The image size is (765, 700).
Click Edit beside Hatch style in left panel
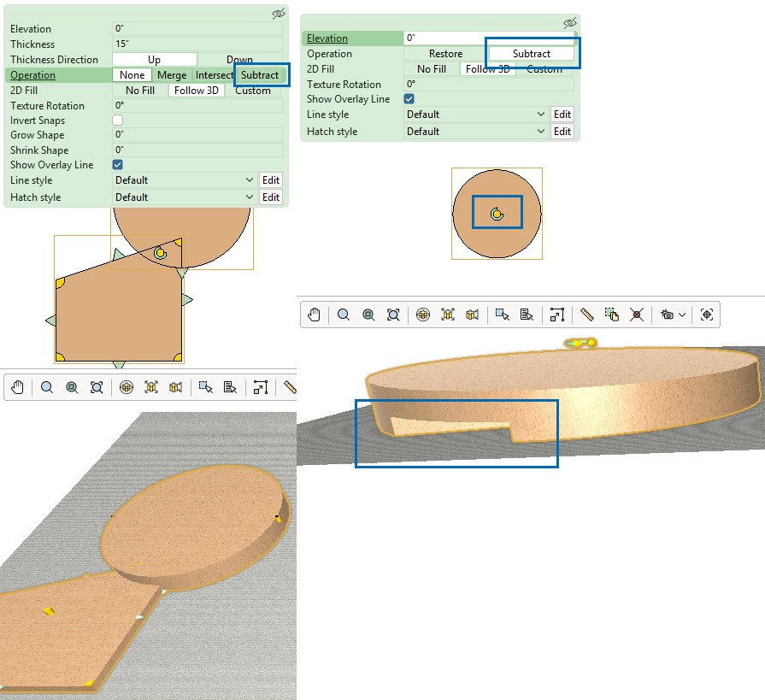[271, 197]
